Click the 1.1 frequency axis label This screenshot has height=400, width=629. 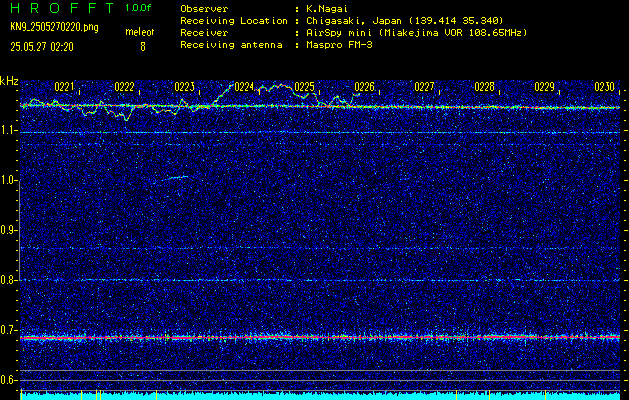pos(8,130)
